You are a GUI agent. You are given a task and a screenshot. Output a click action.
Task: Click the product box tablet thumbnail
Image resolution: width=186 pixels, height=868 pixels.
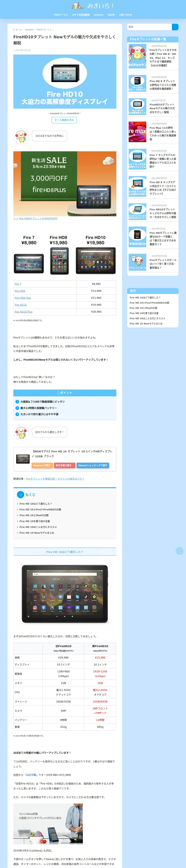23,459
